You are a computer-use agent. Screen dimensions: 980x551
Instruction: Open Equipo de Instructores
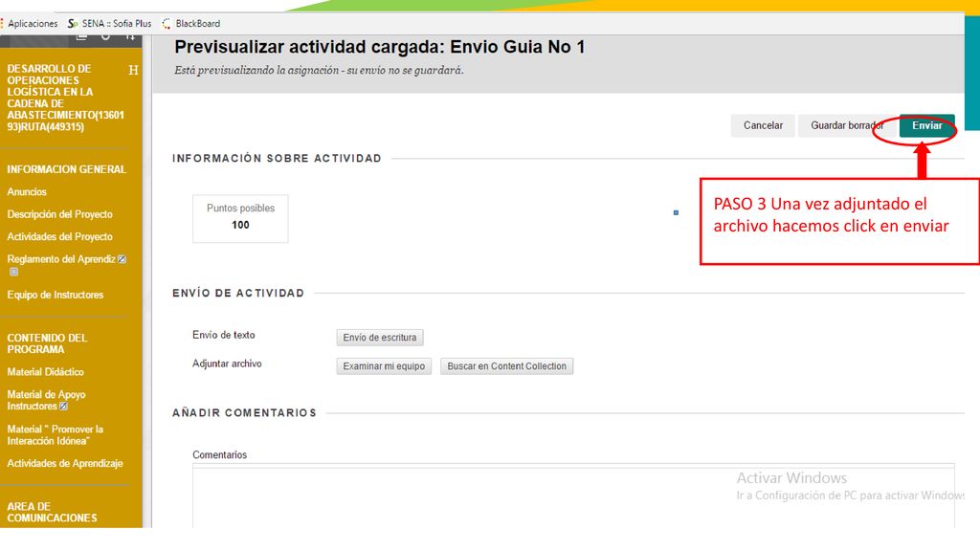[x=55, y=295]
